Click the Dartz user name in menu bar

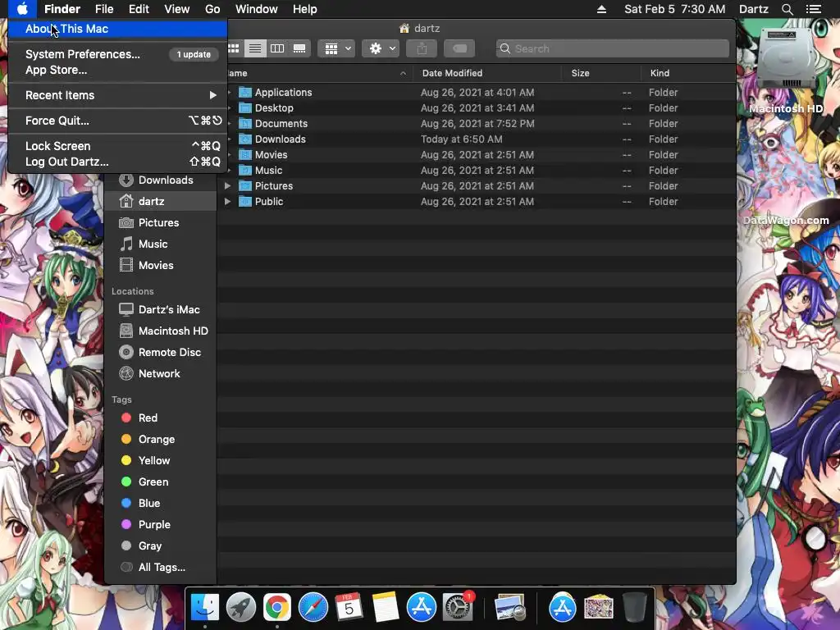(x=754, y=9)
